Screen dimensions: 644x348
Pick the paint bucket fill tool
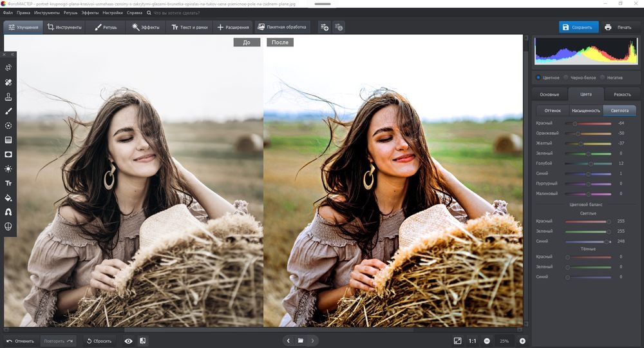8,198
